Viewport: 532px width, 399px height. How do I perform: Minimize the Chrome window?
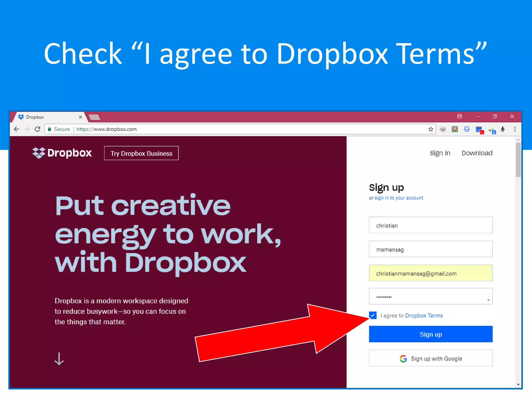coord(478,117)
